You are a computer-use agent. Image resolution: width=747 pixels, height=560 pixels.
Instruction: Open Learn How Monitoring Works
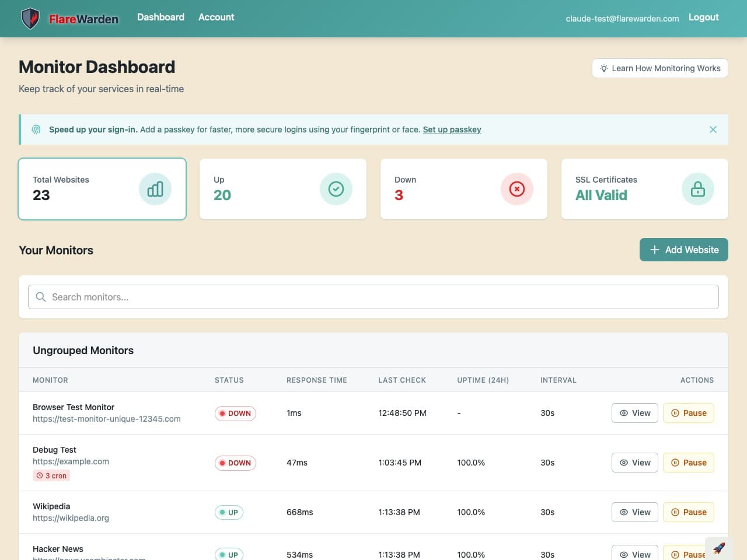click(x=660, y=68)
